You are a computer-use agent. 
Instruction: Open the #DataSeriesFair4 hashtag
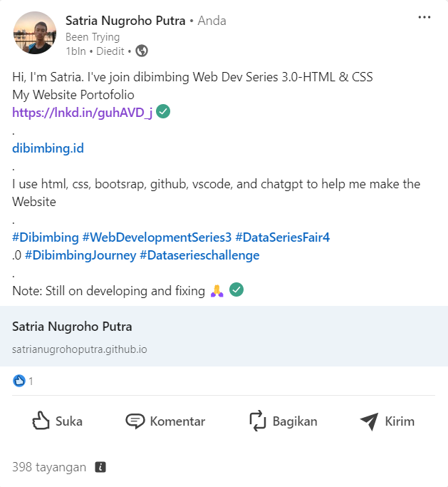[x=283, y=237]
